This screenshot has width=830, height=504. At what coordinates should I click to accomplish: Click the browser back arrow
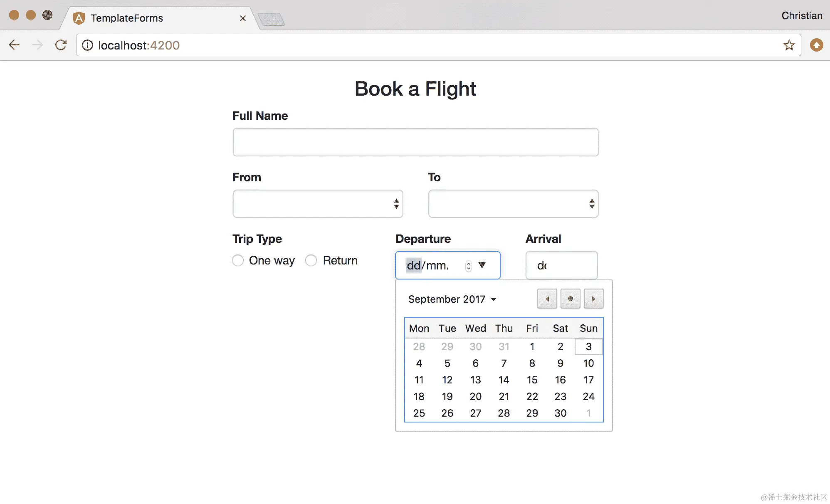click(x=14, y=45)
